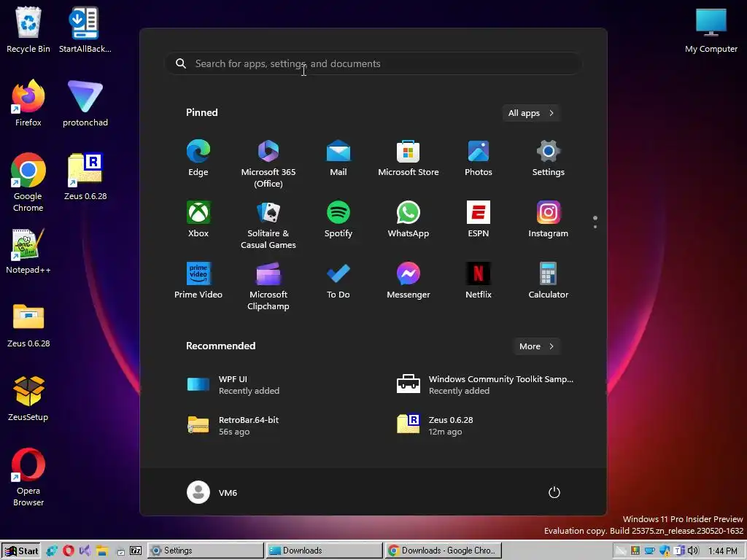Click the 1:44 PM taskbar clock
747x560 pixels.
723,551
